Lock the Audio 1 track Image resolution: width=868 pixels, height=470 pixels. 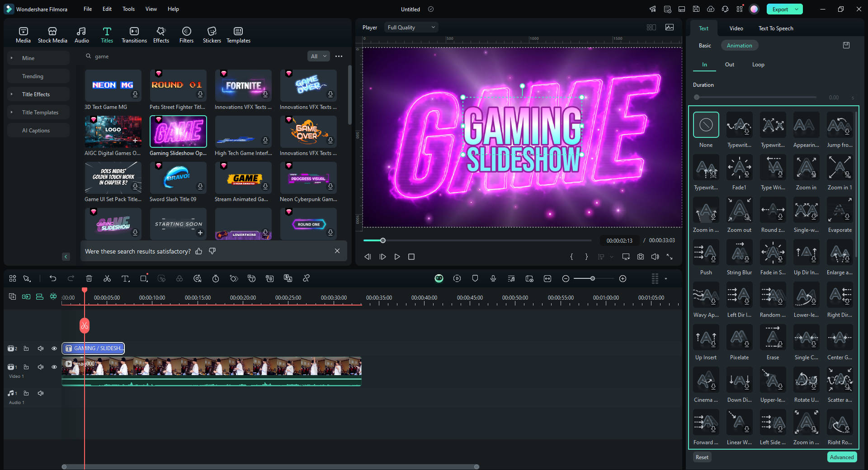(x=26, y=393)
